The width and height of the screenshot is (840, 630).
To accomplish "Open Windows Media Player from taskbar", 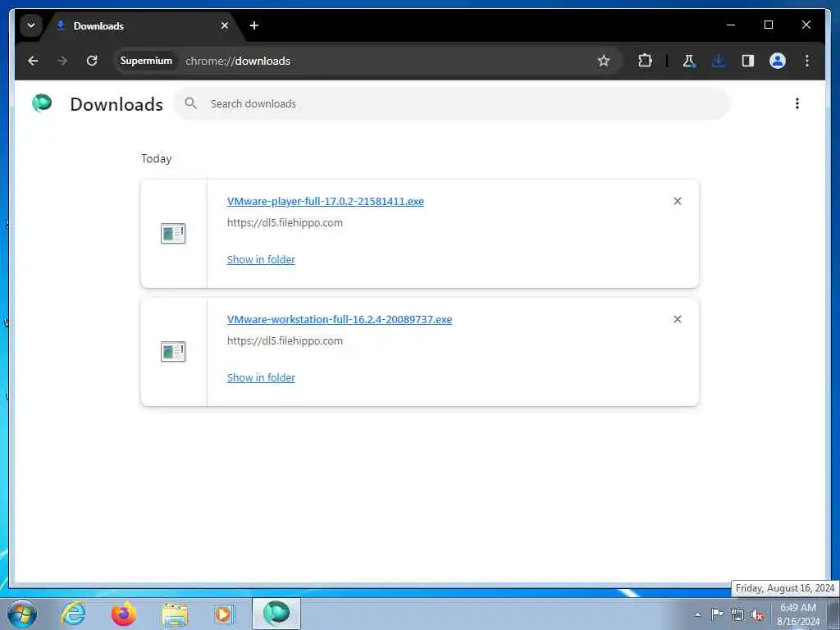I will click(225, 614).
